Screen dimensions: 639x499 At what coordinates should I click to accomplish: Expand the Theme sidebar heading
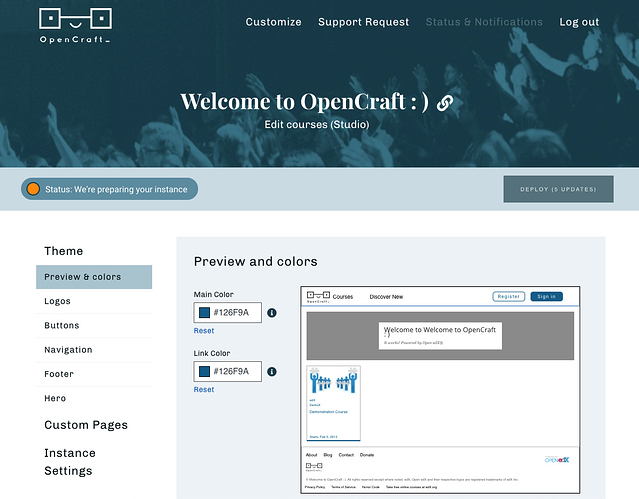click(x=64, y=251)
